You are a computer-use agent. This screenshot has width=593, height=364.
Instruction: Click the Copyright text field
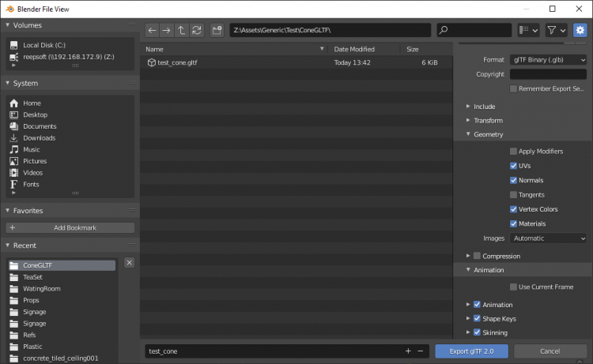click(548, 74)
